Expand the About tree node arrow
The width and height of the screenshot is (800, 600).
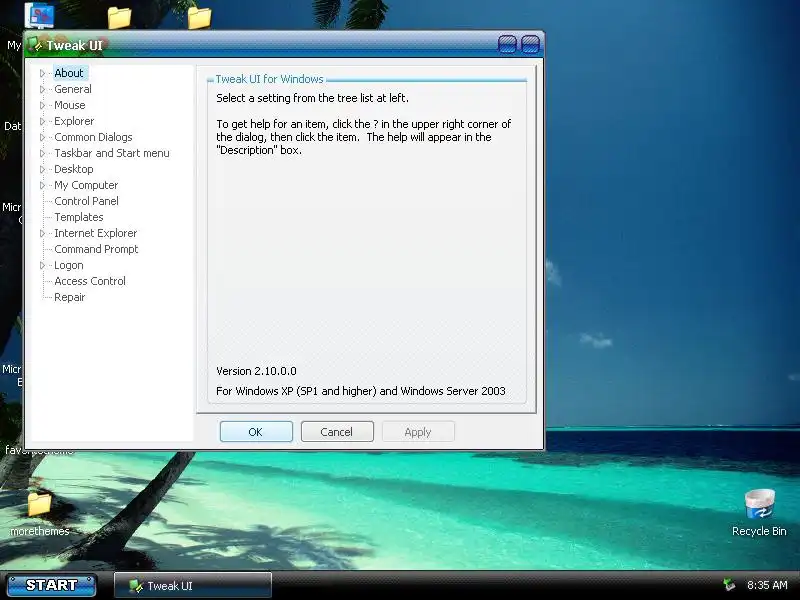point(43,73)
